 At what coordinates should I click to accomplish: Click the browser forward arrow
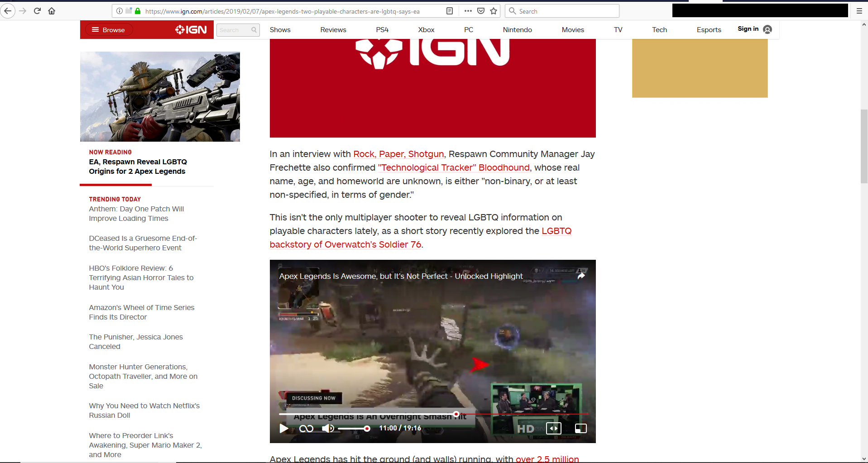[x=23, y=11]
